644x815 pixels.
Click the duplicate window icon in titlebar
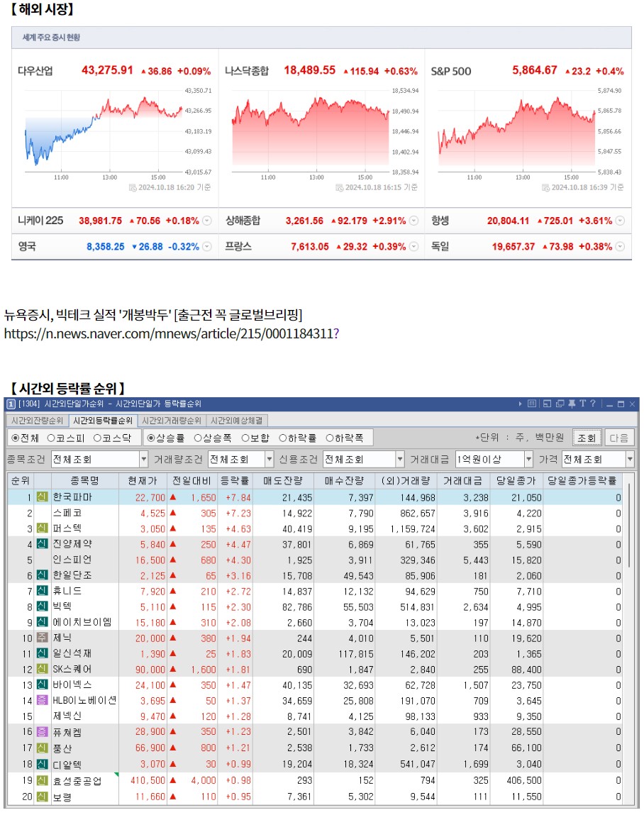(560, 403)
